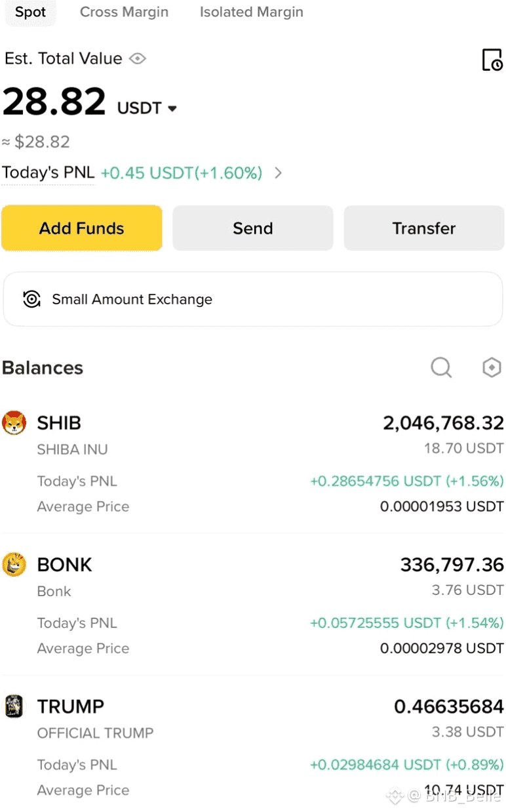
Task: Open the SHIB balance 2,046,768.32 entry
Action: click(443, 423)
